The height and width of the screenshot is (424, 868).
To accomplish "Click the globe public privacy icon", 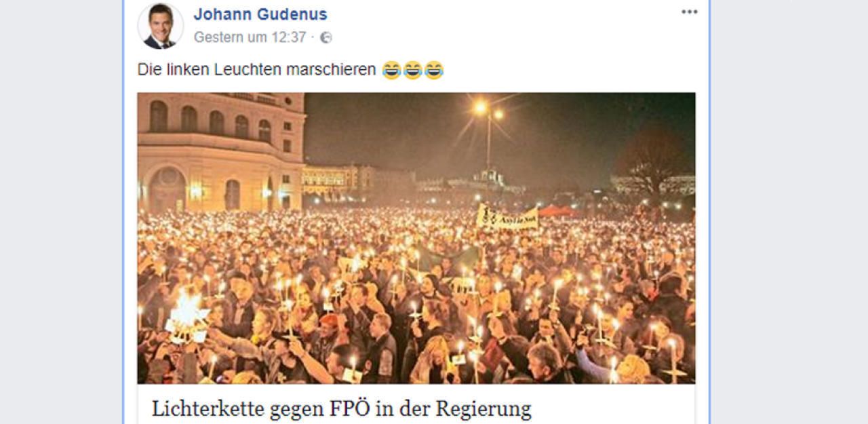I will (x=326, y=38).
